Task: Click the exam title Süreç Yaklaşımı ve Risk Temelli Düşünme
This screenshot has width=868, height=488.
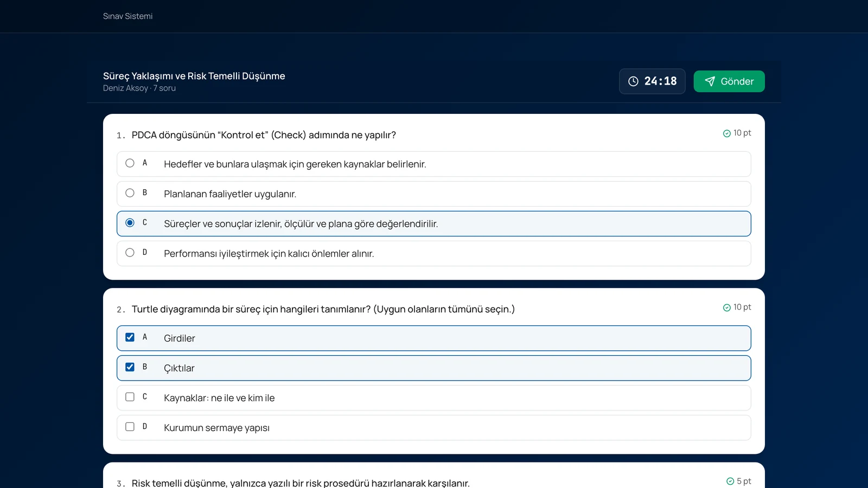Action: pyautogui.click(x=194, y=76)
